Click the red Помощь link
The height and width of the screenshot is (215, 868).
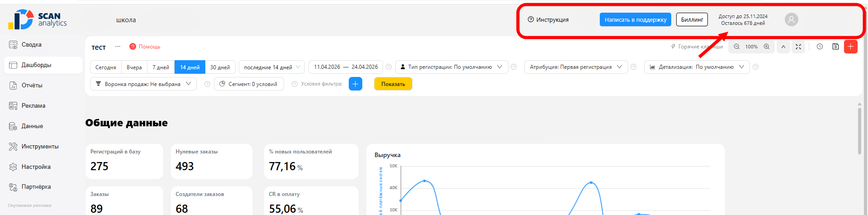click(145, 47)
